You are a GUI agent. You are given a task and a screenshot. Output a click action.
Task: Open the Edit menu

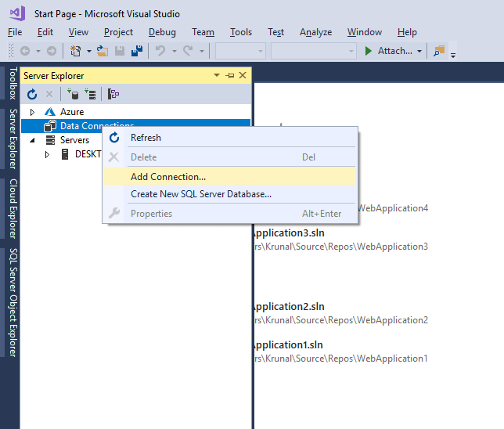pos(45,32)
